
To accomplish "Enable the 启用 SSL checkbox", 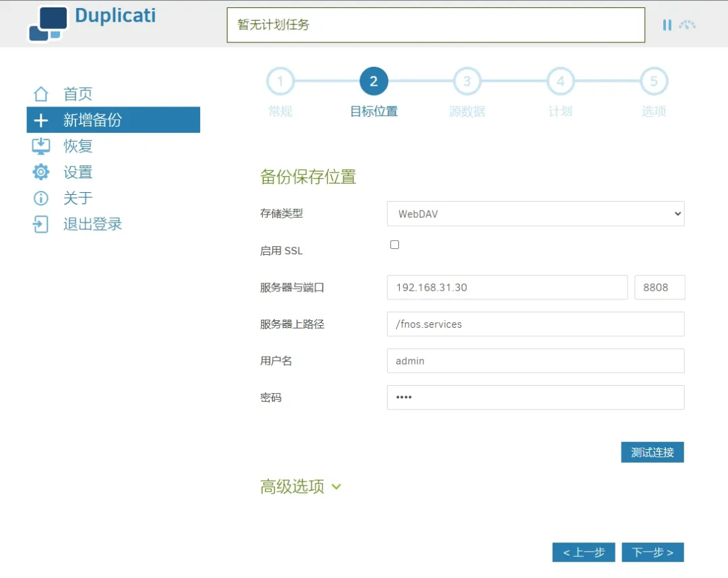I will (x=394, y=245).
